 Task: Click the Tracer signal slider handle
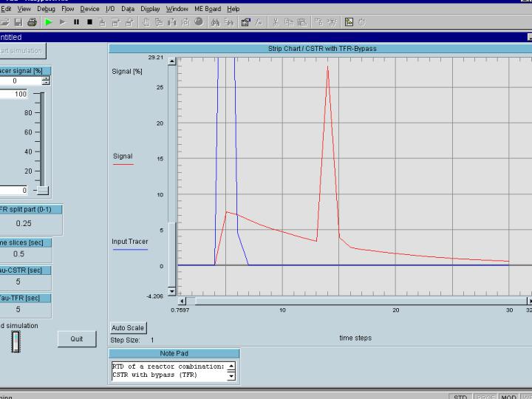tap(43, 191)
